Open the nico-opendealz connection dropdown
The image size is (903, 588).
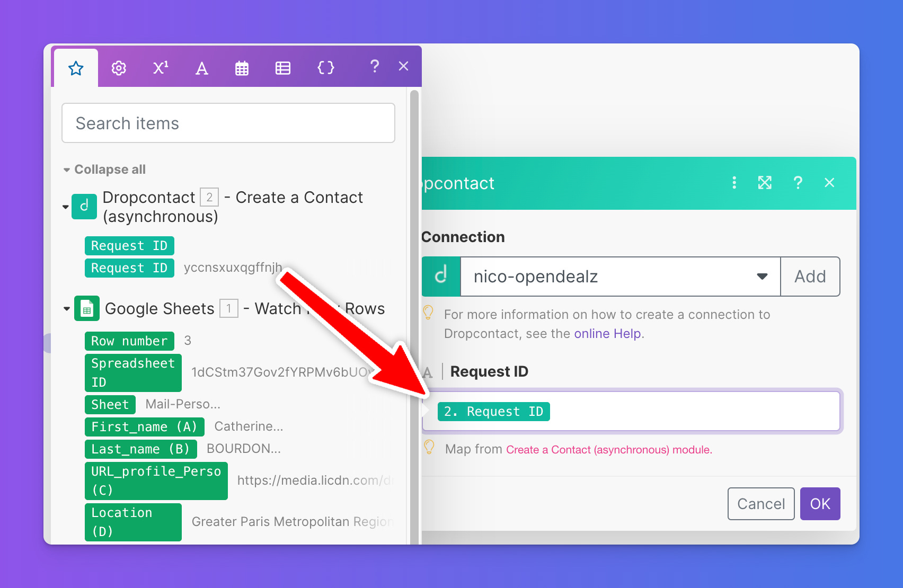tap(620, 277)
